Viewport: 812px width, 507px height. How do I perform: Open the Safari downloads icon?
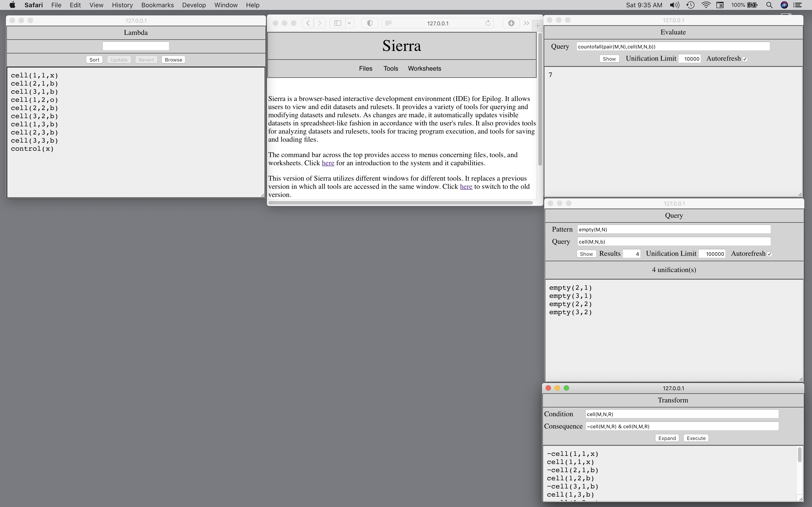point(511,23)
